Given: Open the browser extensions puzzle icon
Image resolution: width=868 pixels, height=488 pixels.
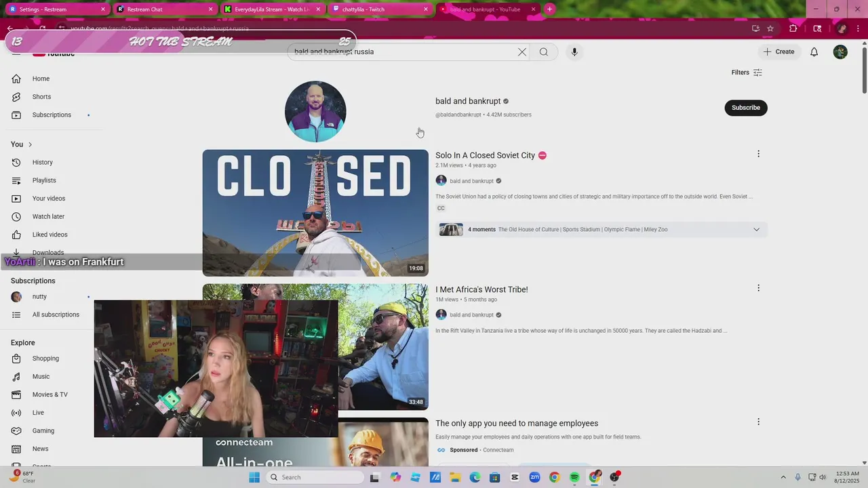Looking at the screenshot, I should (793, 28).
